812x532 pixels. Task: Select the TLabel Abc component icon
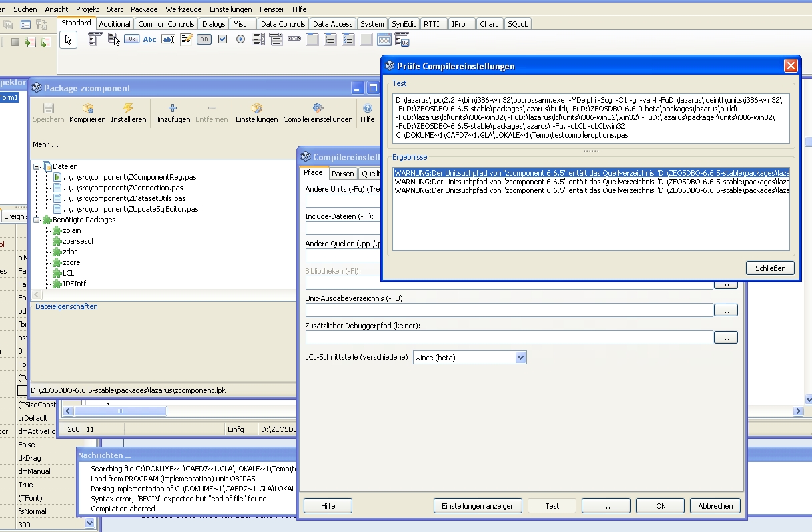click(149, 39)
